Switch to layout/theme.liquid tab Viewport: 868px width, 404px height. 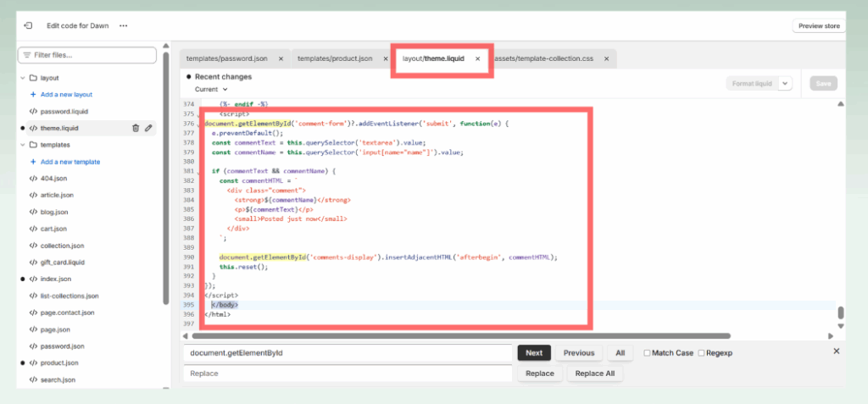click(x=433, y=58)
